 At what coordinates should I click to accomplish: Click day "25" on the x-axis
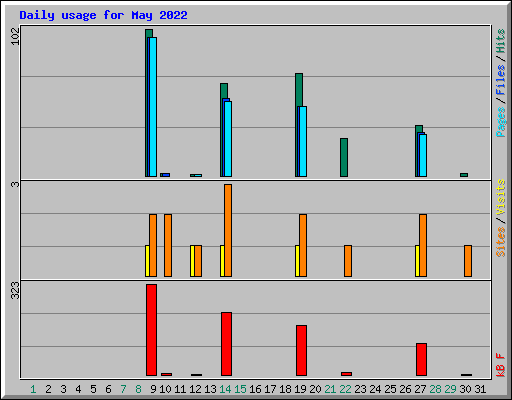[390, 389]
